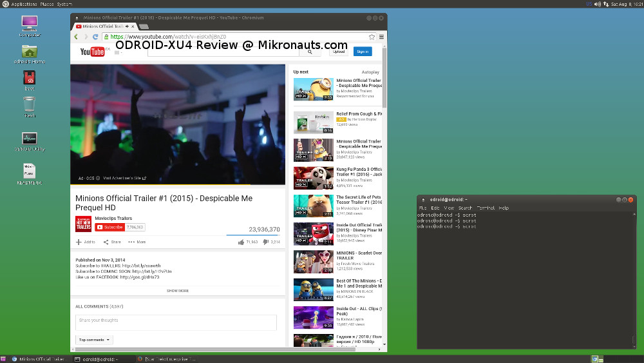644x363 pixels.
Task: Open the README.txt desktop file
Action: coord(29,171)
